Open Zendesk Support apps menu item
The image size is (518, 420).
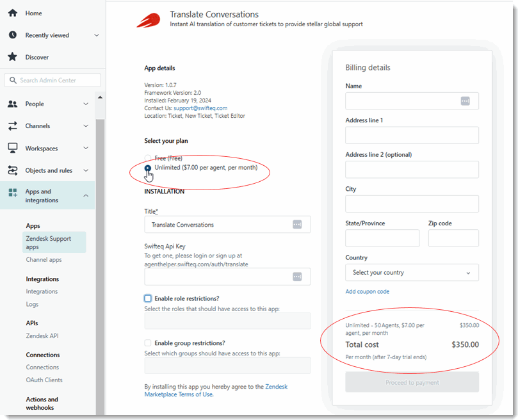(x=54, y=242)
